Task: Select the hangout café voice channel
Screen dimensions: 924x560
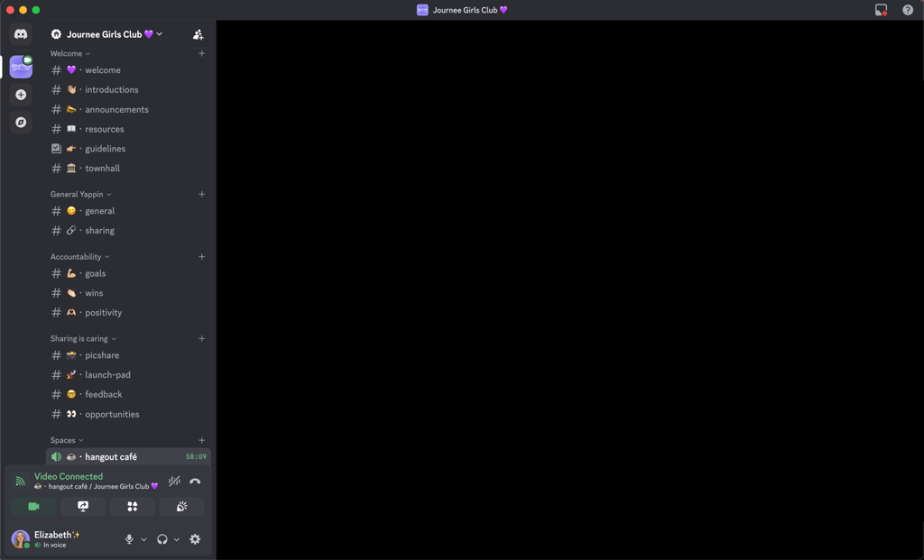Action: (x=128, y=457)
